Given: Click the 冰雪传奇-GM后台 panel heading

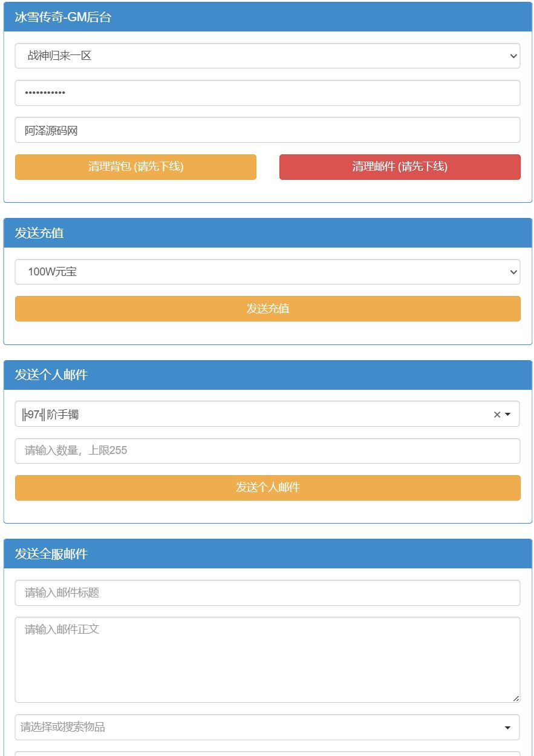Looking at the screenshot, I should [63, 18].
